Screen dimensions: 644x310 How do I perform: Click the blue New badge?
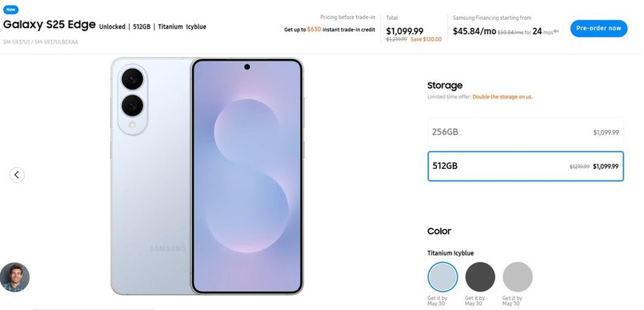click(12, 11)
